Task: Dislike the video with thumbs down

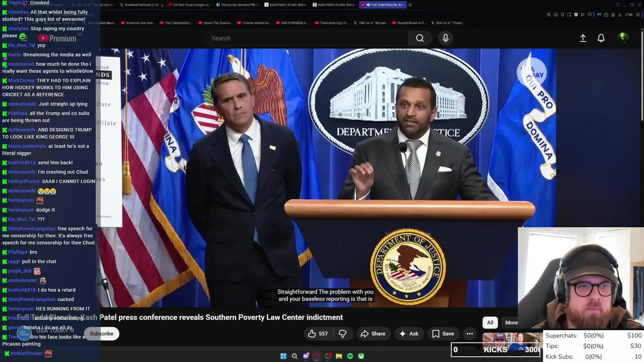Action: click(343, 333)
